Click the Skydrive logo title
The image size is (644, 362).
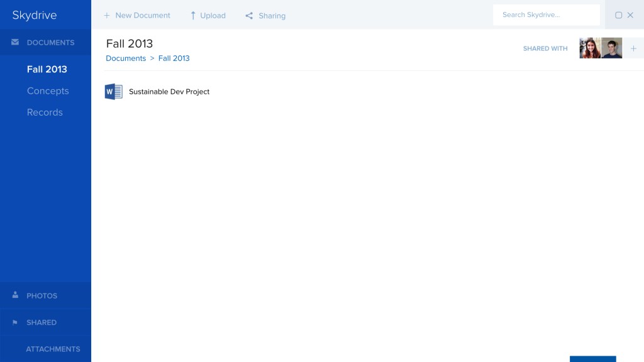[x=35, y=15]
